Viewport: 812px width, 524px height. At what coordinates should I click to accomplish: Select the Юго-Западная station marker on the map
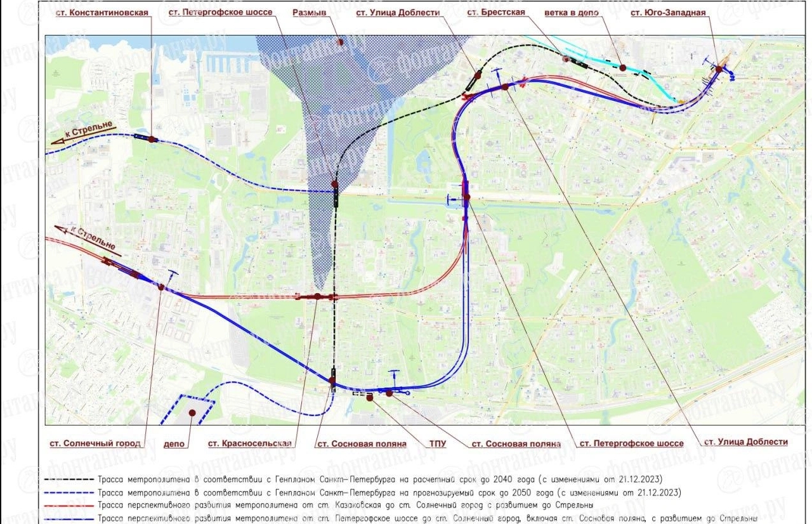coord(720,68)
